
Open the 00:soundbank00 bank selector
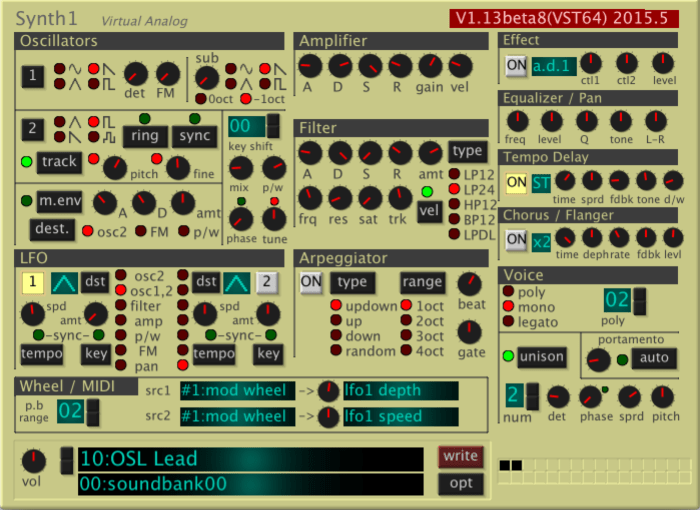[251, 485]
